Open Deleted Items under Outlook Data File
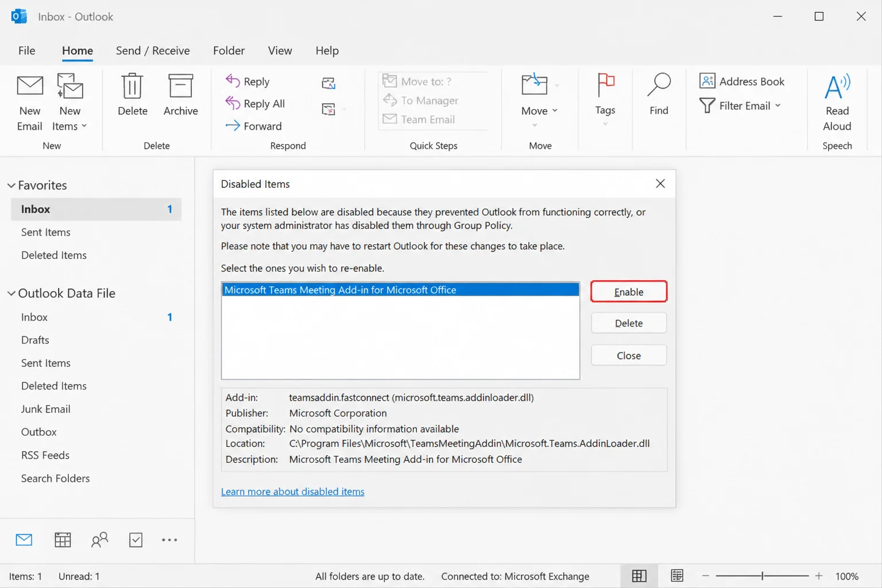This screenshot has width=882, height=588. tap(53, 386)
